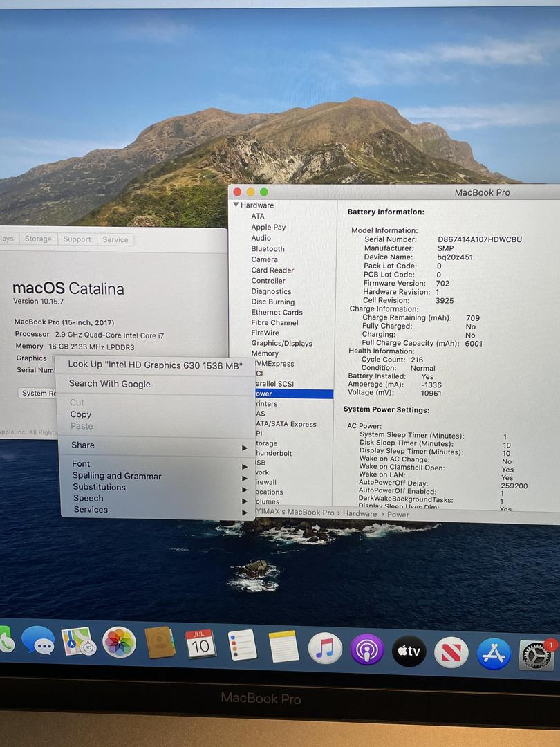Click the MacBook Pro (15-inch, 2017) model text
The height and width of the screenshot is (747, 560).
point(64,322)
